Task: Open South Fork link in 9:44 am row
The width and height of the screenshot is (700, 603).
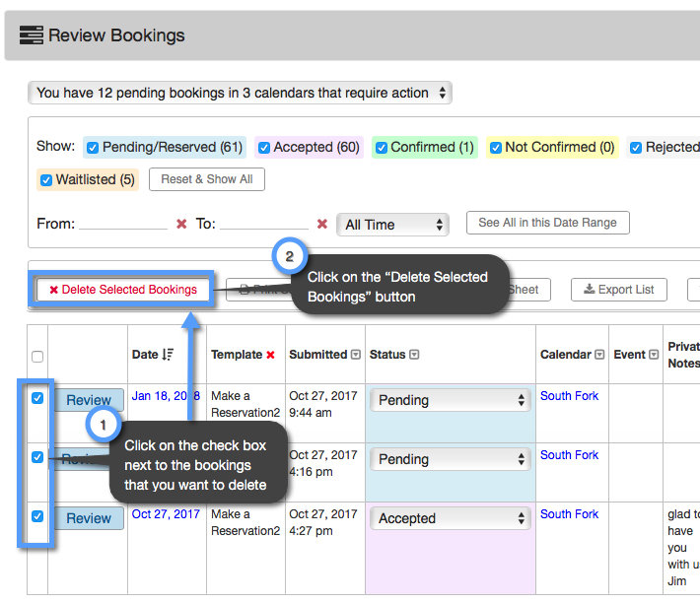Action: tap(569, 396)
